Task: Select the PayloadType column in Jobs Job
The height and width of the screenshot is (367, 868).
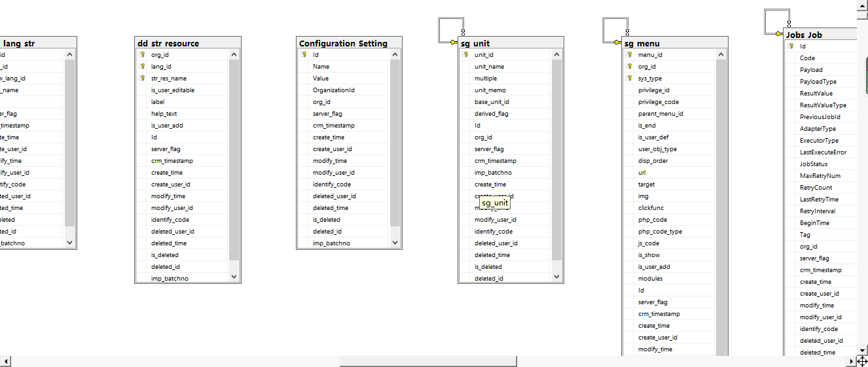Action: (821, 82)
